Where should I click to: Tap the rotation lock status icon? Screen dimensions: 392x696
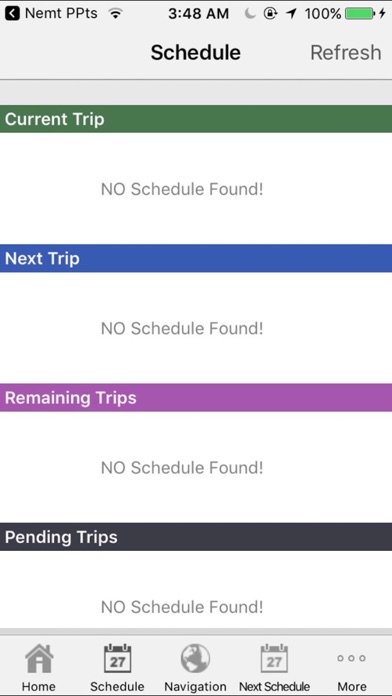[270, 14]
